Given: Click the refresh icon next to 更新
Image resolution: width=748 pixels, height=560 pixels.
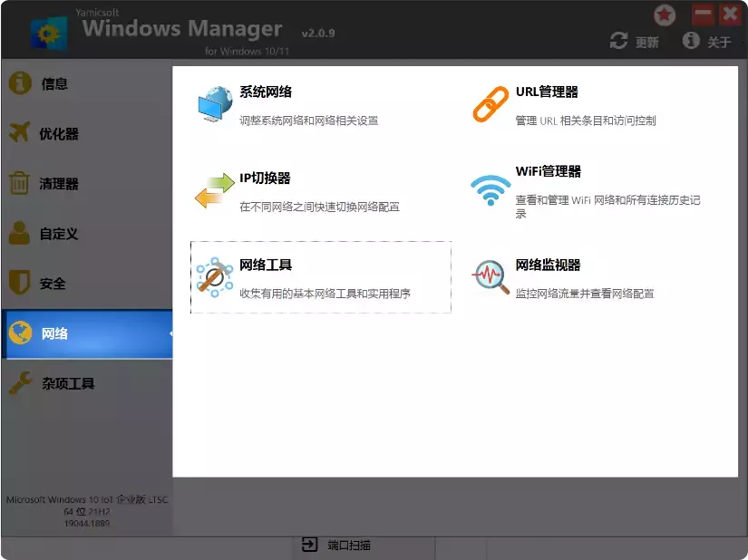Looking at the screenshot, I should [x=618, y=41].
